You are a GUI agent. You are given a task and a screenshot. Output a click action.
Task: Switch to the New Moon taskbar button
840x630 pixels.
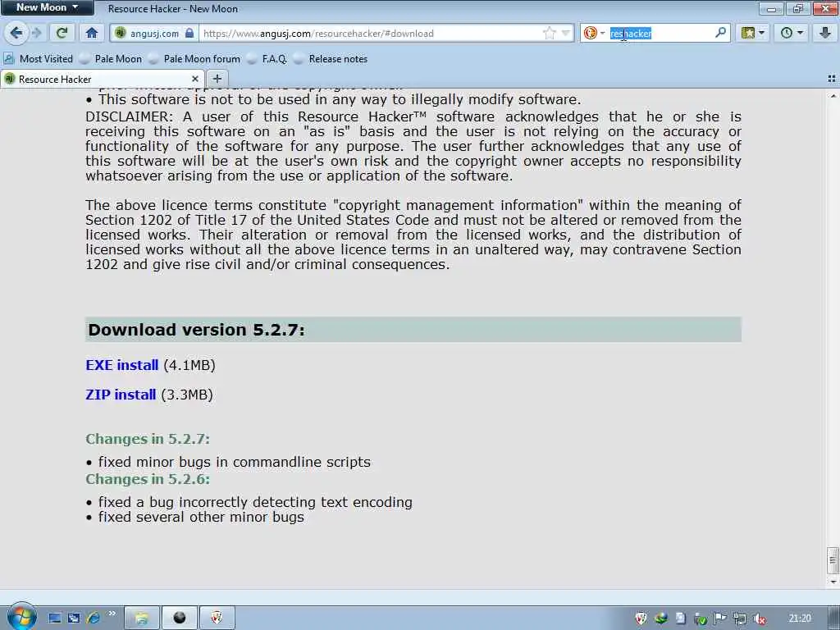[x=179, y=619]
